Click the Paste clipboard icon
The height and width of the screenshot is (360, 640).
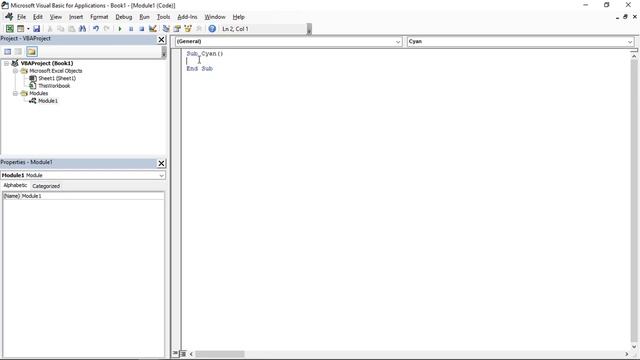[x=71, y=29]
